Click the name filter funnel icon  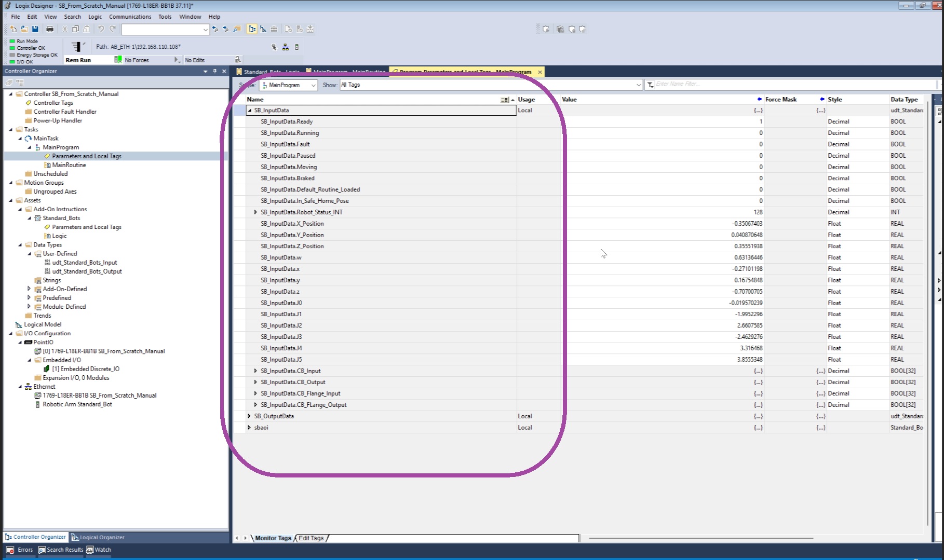pos(650,85)
